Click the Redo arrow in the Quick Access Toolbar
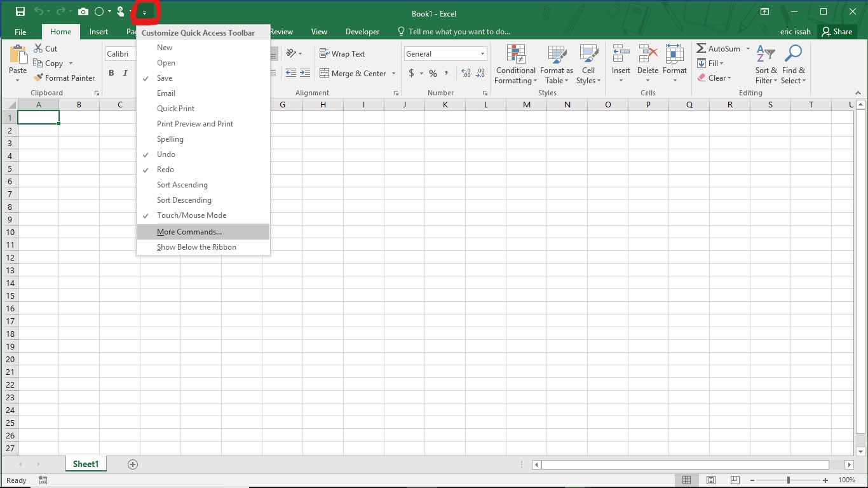The width and height of the screenshot is (868, 488). [x=61, y=11]
